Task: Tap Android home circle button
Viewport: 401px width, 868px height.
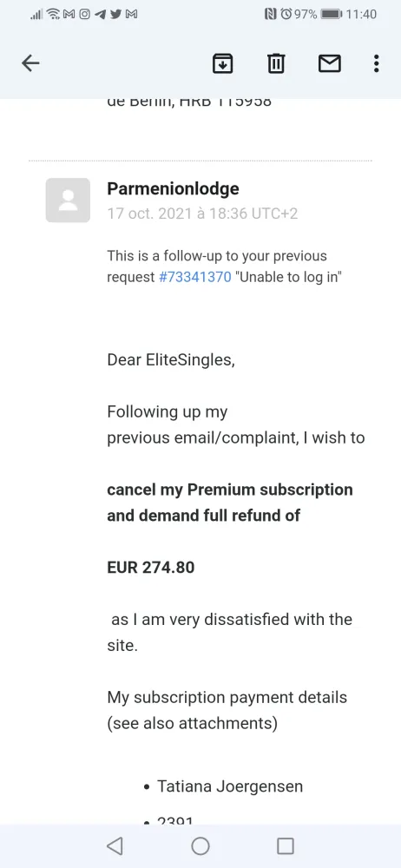Action: pos(200,845)
